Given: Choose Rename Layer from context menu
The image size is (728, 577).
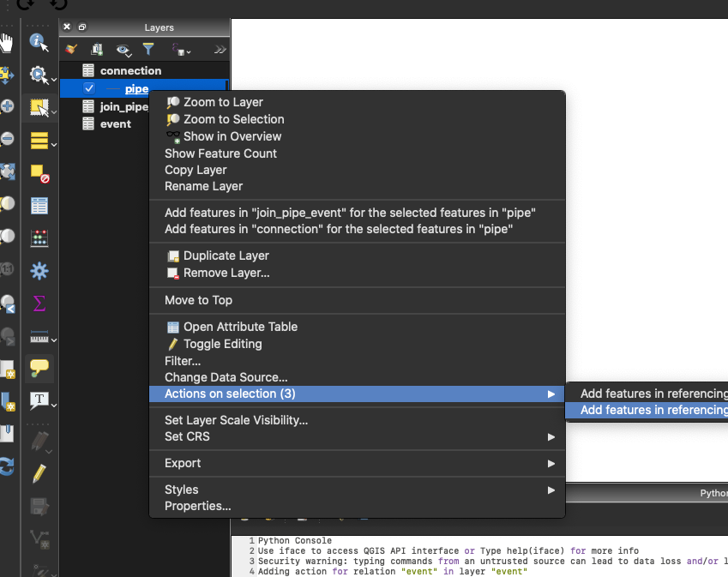Looking at the screenshot, I should pyautogui.click(x=203, y=186).
